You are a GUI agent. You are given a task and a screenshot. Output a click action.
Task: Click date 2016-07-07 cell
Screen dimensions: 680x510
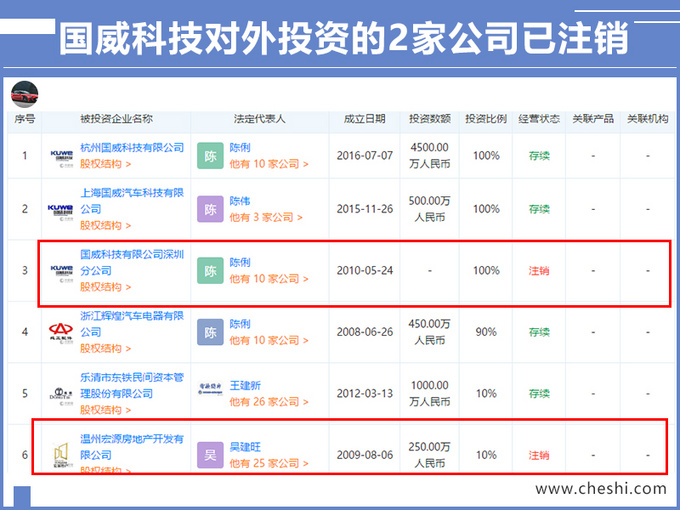pos(365,156)
